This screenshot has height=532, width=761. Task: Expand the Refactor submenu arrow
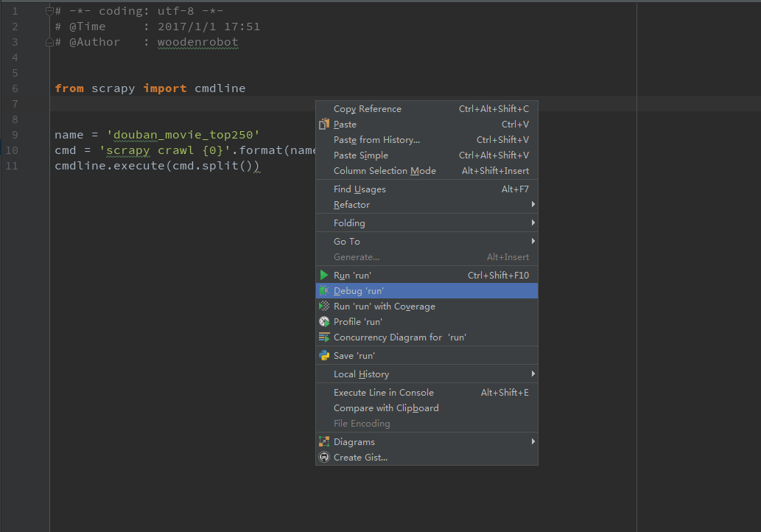tap(533, 205)
